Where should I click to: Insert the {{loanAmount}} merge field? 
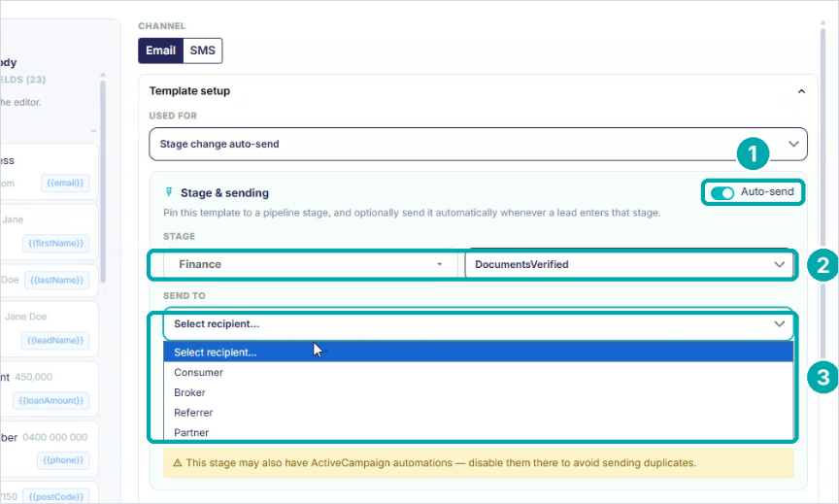click(50, 401)
